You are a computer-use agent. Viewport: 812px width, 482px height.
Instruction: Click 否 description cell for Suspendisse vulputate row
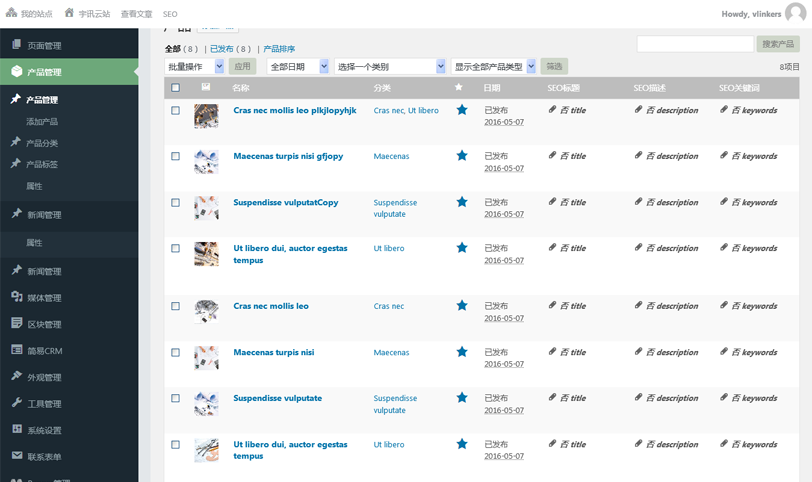pyautogui.click(x=672, y=398)
